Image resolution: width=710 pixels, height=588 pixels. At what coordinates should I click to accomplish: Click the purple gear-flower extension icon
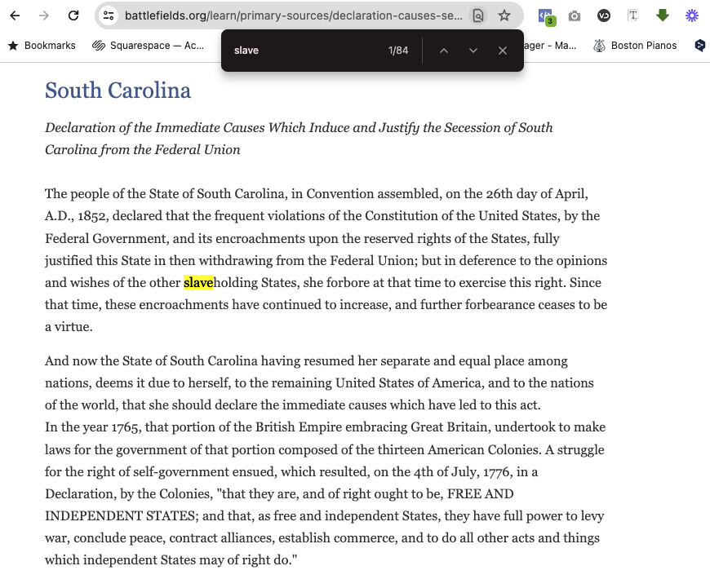click(x=692, y=15)
